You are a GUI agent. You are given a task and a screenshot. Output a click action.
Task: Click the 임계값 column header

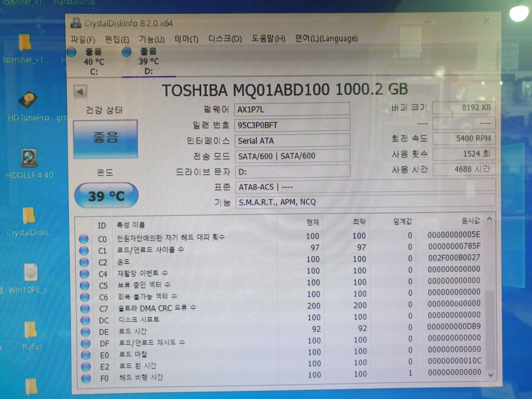(403, 221)
